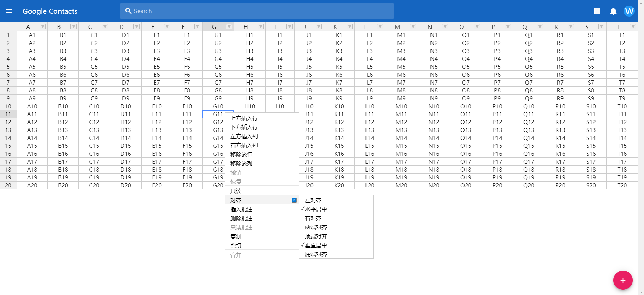Open column G dropdown arrow

pos(229,27)
